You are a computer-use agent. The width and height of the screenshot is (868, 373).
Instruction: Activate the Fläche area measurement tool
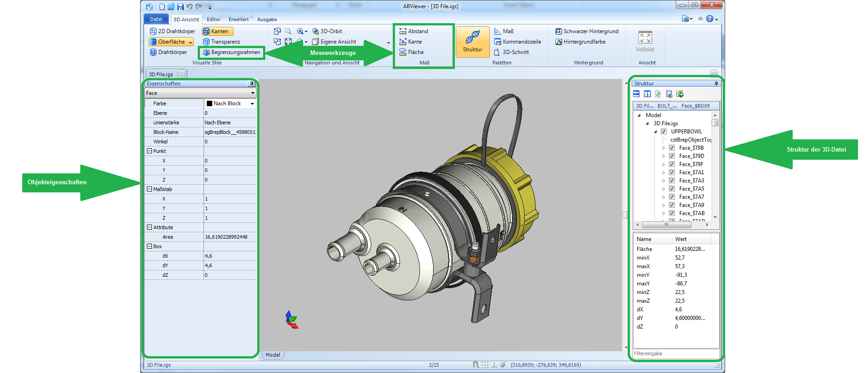tap(412, 52)
